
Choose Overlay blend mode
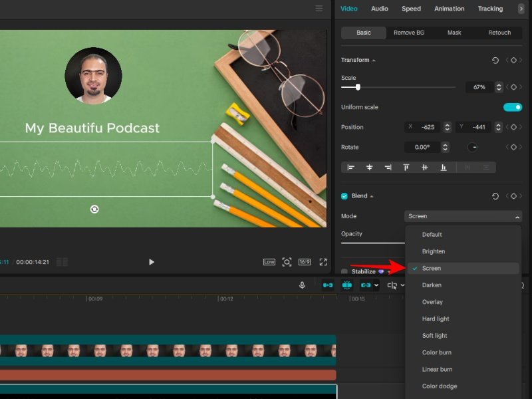click(432, 302)
